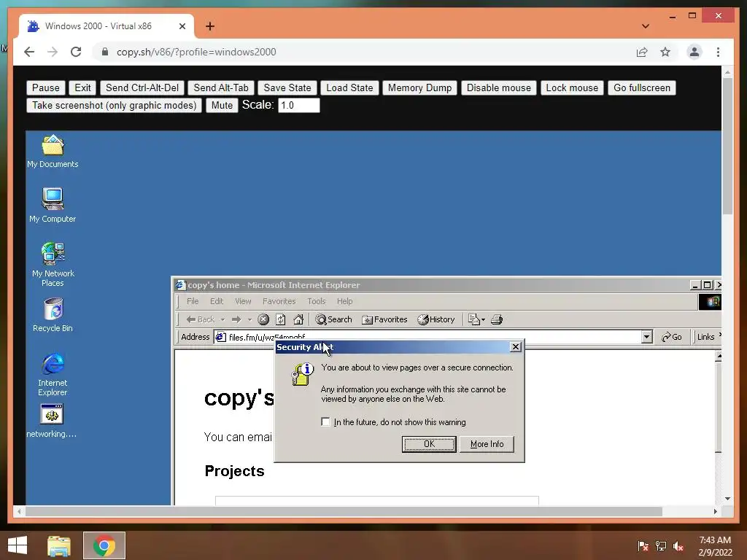Click Chrome taskbar icon
747x560 pixels.
point(104,545)
